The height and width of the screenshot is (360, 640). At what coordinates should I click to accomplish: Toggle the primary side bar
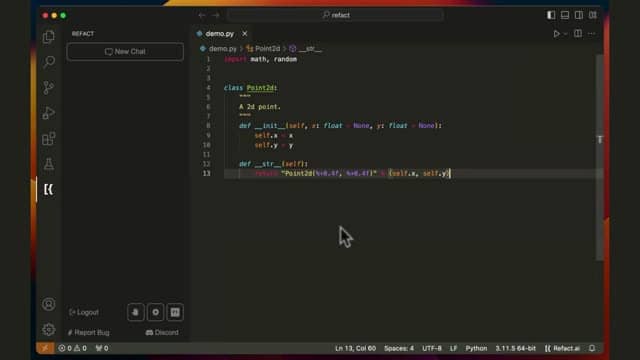point(551,15)
